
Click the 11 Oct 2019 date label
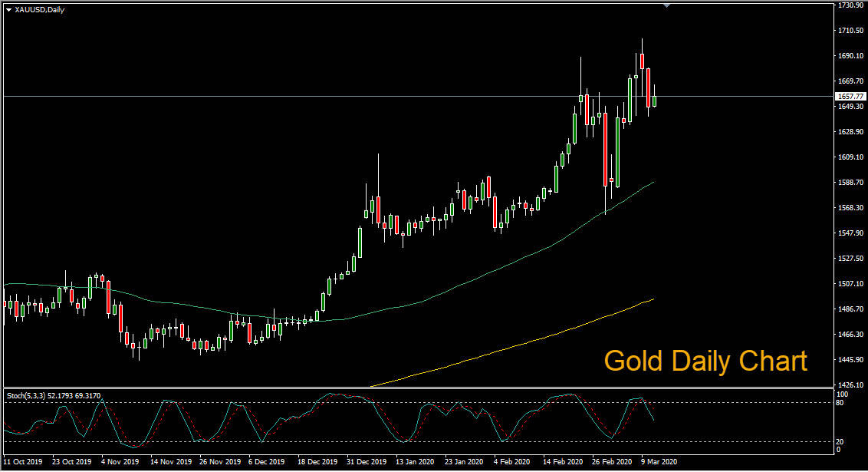tap(23, 461)
